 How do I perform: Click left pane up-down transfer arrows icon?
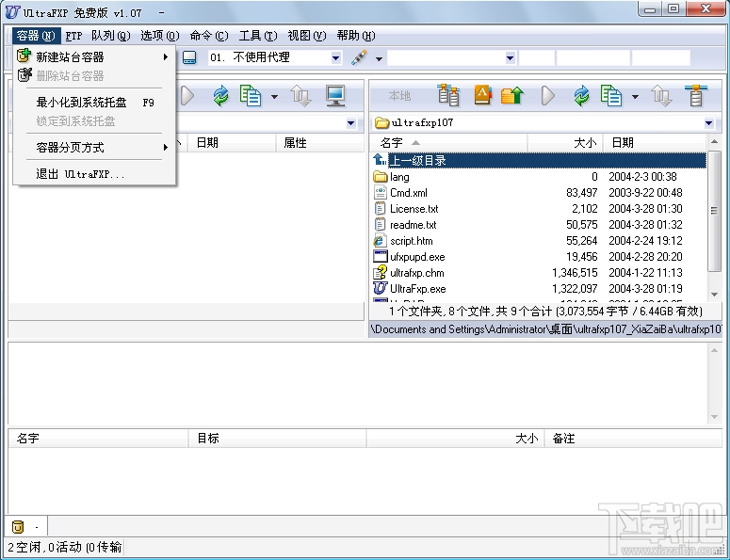click(x=300, y=96)
